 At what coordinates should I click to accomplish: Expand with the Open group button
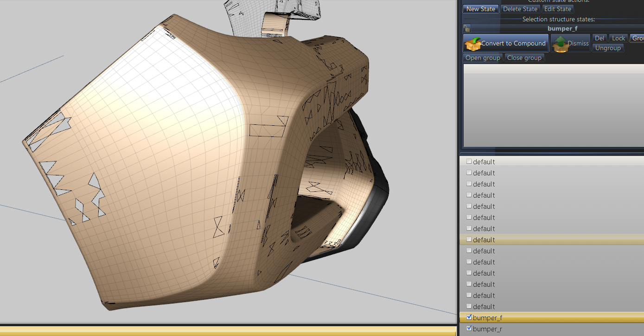[483, 58]
